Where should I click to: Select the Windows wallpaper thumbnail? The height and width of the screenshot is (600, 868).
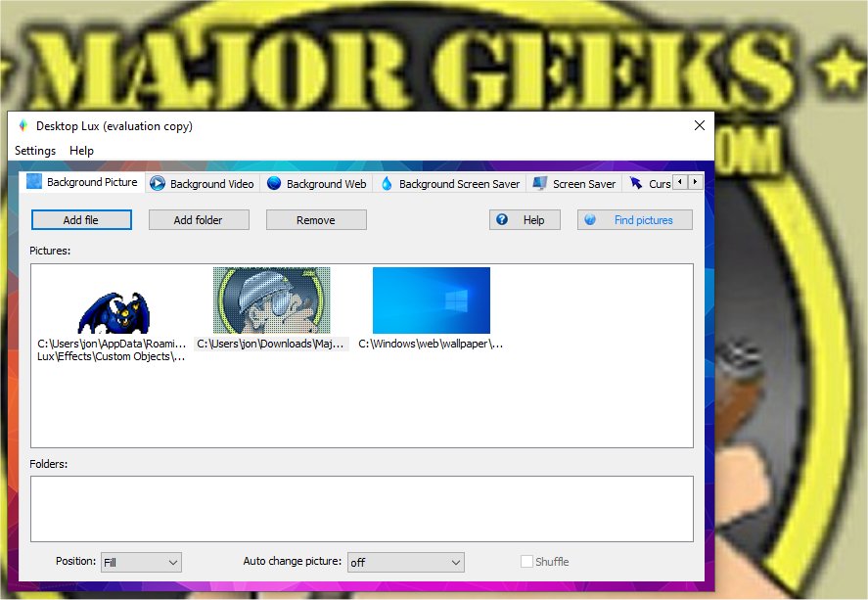pos(430,300)
